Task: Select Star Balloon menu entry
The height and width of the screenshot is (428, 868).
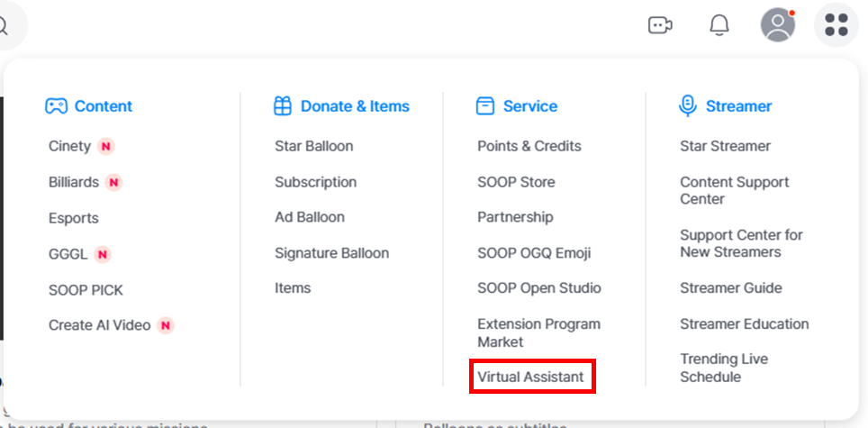Action: click(x=313, y=146)
